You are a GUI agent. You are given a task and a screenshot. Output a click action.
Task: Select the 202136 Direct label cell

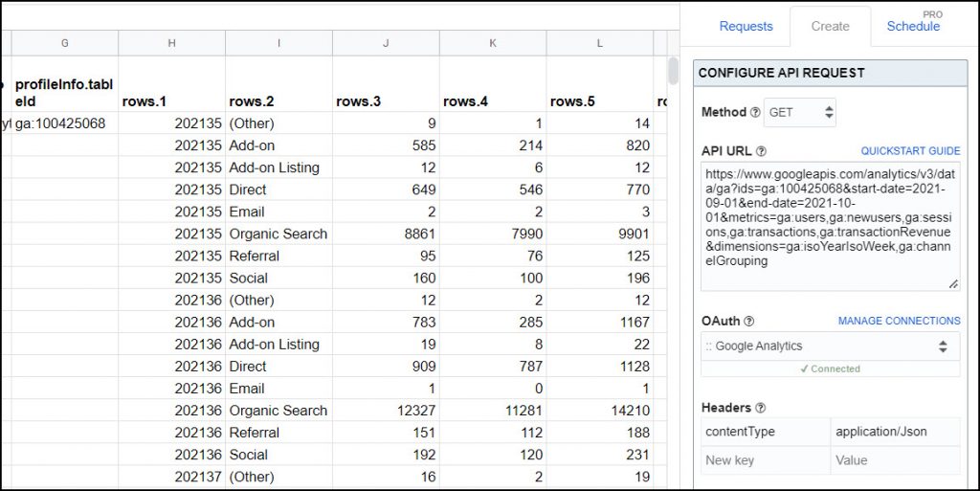tap(278, 366)
